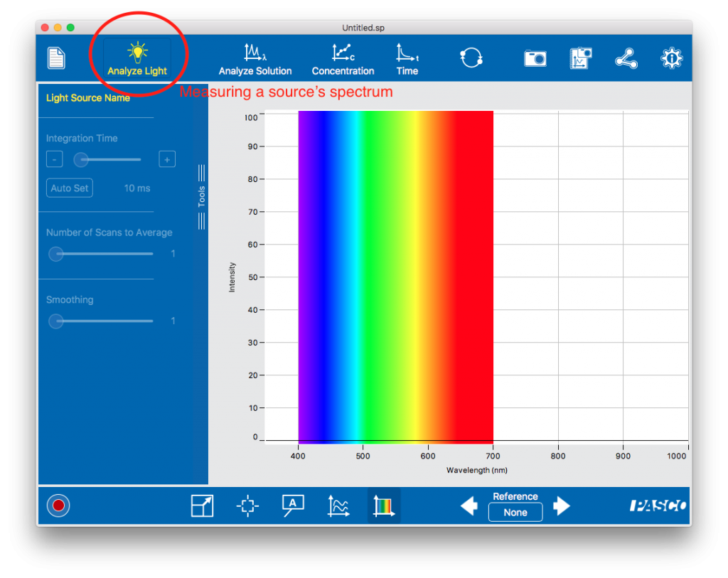Image resolution: width=728 pixels, height=578 pixels.
Task: Switch to the line graph display view
Action: click(x=338, y=505)
